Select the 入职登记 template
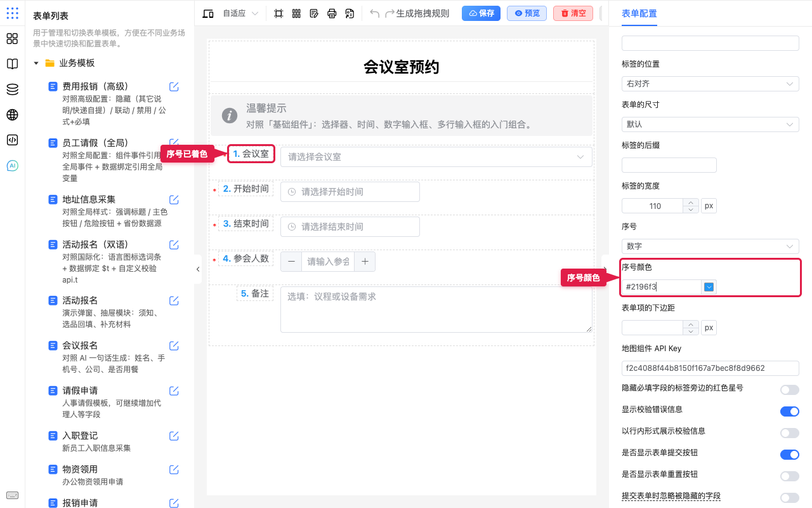Viewport: 812px width, 508px height. 80,436
